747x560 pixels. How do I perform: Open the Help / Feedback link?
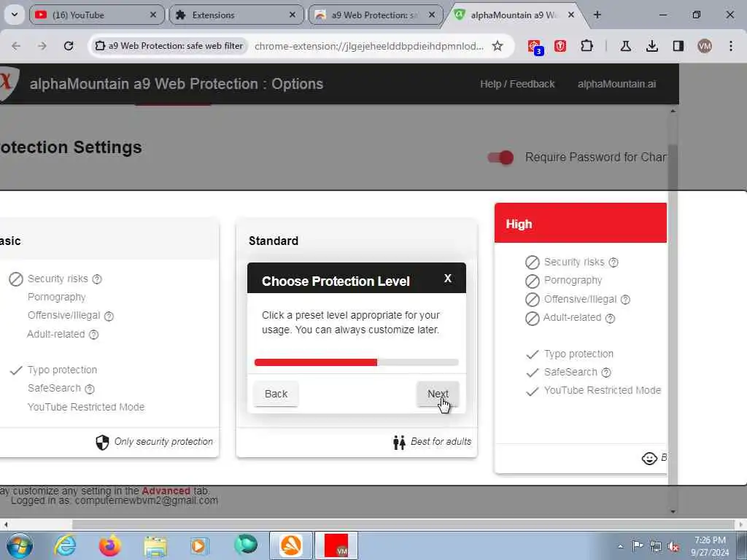pyautogui.click(x=517, y=85)
